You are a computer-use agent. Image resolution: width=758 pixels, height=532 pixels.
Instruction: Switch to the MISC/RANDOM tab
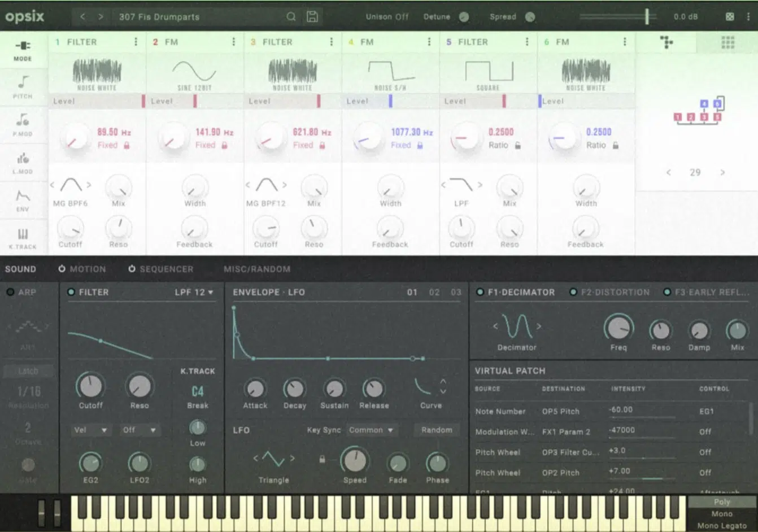point(257,269)
